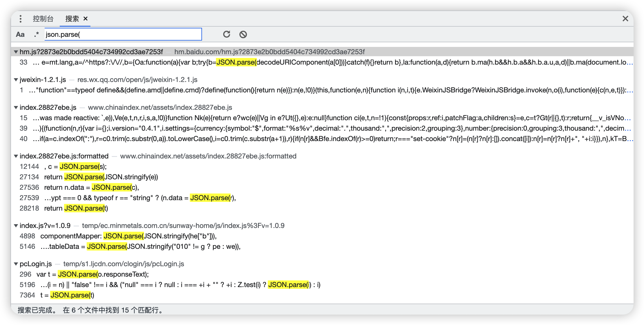The height and width of the screenshot is (325, 644).
Task: Open line 5196 match with Z.test(i)
Action: [x=322, y=285]
